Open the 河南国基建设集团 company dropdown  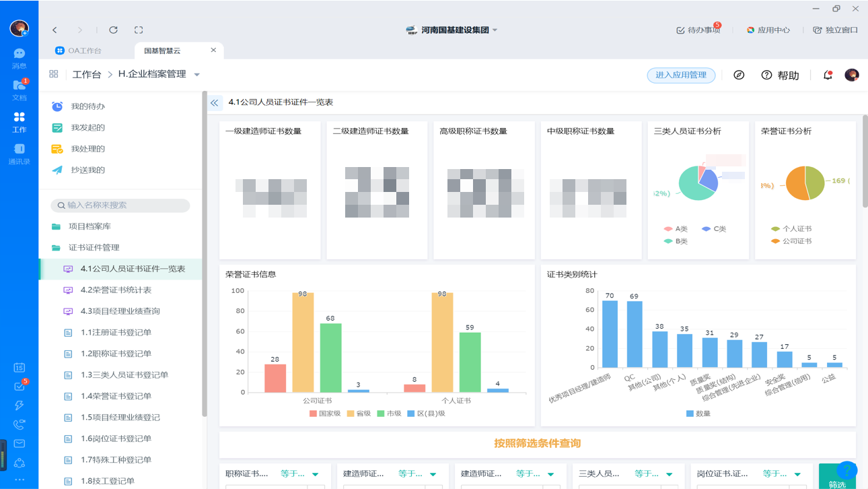click(495, 30)
